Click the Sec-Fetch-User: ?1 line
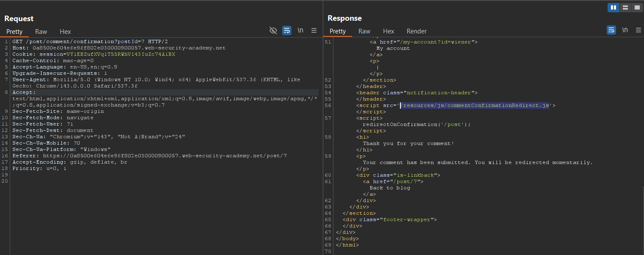644x255 pixels. click(43, 124)
